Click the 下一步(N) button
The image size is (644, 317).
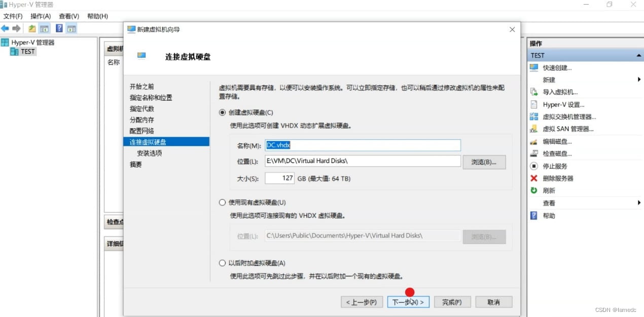[x=408, y=302]
